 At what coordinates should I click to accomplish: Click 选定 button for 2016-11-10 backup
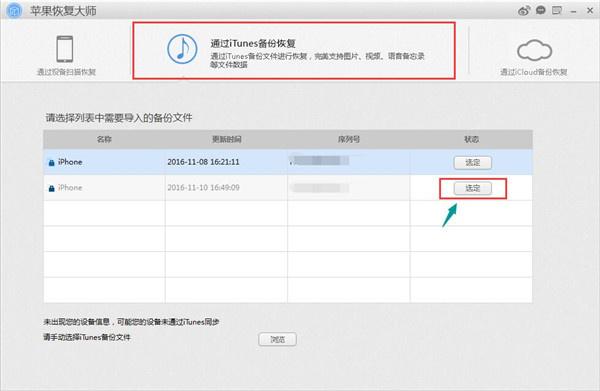[x=473, y=188]
